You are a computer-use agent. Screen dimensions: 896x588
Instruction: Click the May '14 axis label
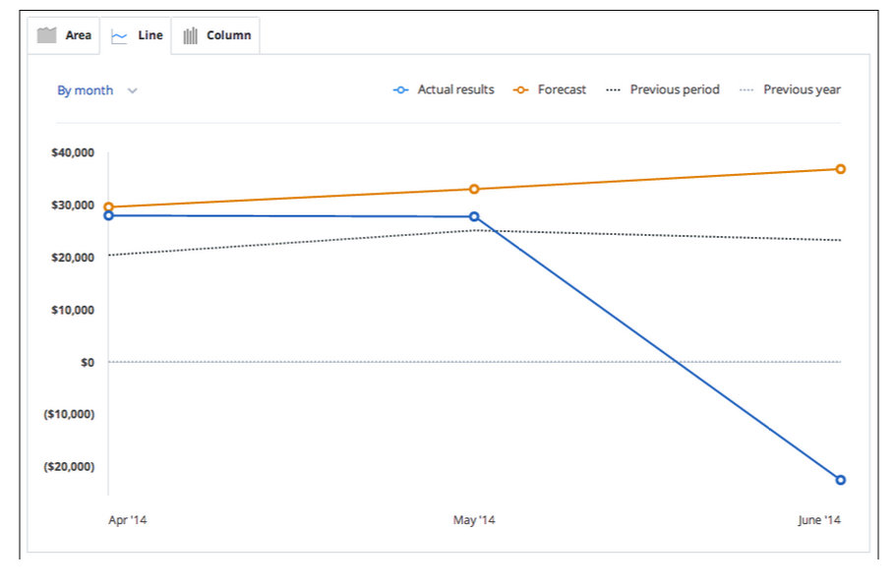click(474, 520)
